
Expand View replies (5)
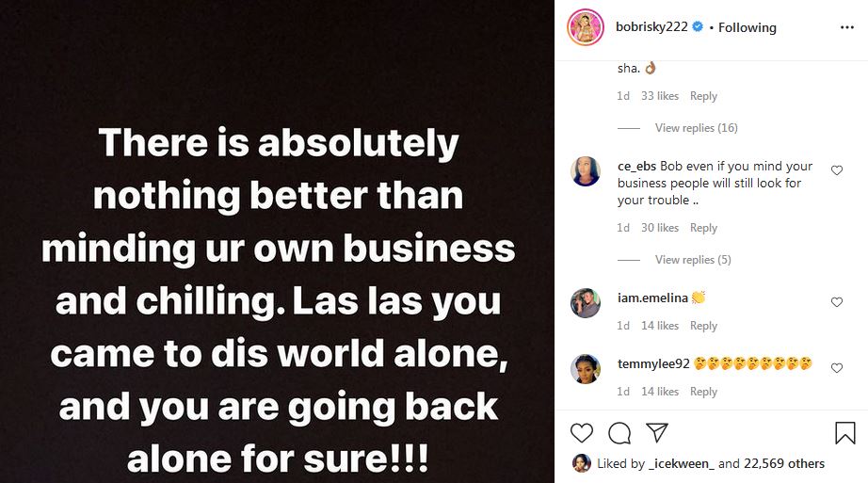(x=693, y=260)
